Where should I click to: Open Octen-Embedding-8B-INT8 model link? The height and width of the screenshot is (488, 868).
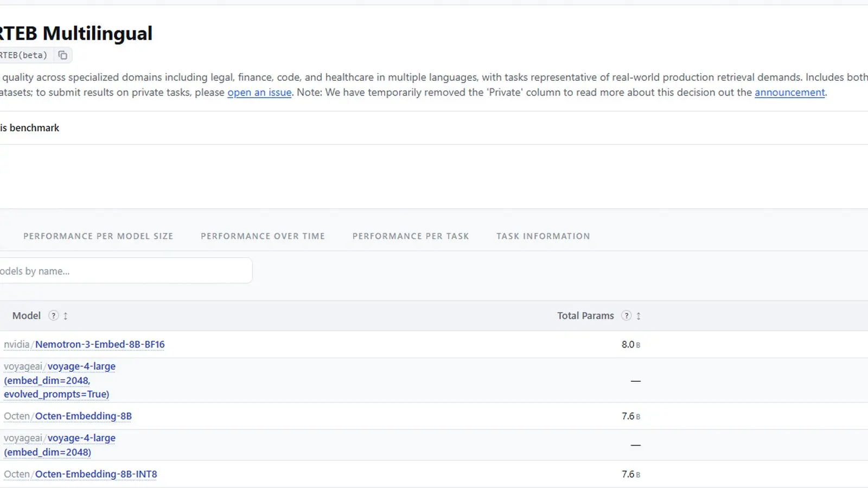tap(96, 474)
